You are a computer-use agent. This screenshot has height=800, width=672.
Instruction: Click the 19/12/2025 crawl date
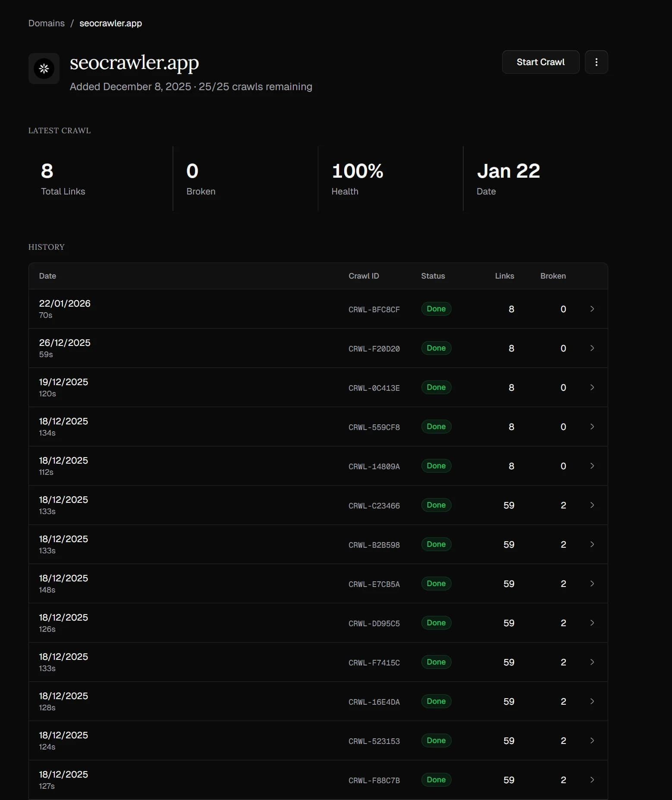63,382
